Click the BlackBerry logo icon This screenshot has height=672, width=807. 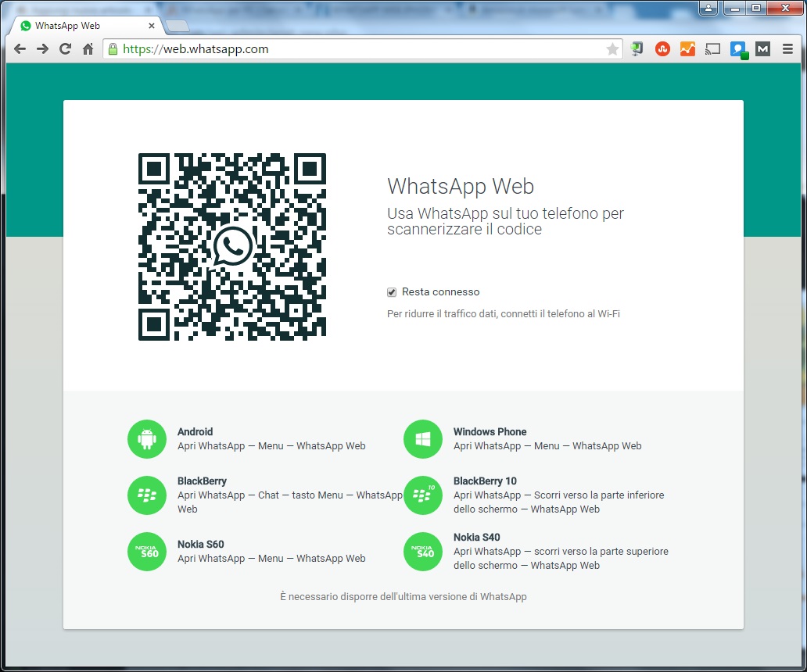click(147, 495)
